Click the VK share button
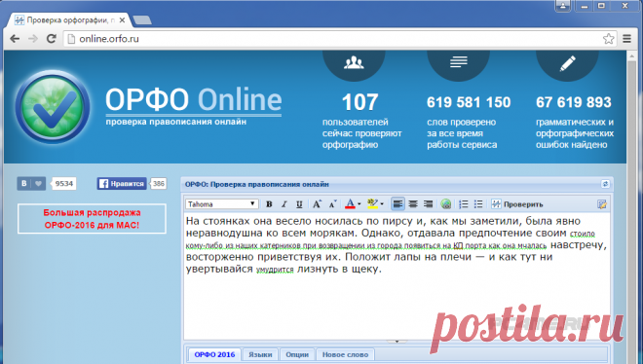This screenshot has height=364, width=643. click(23, 183)
